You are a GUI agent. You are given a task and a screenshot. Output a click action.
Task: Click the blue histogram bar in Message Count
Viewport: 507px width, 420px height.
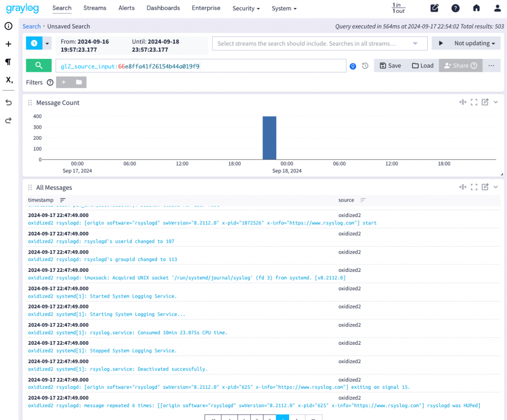[x=269, y=138]
